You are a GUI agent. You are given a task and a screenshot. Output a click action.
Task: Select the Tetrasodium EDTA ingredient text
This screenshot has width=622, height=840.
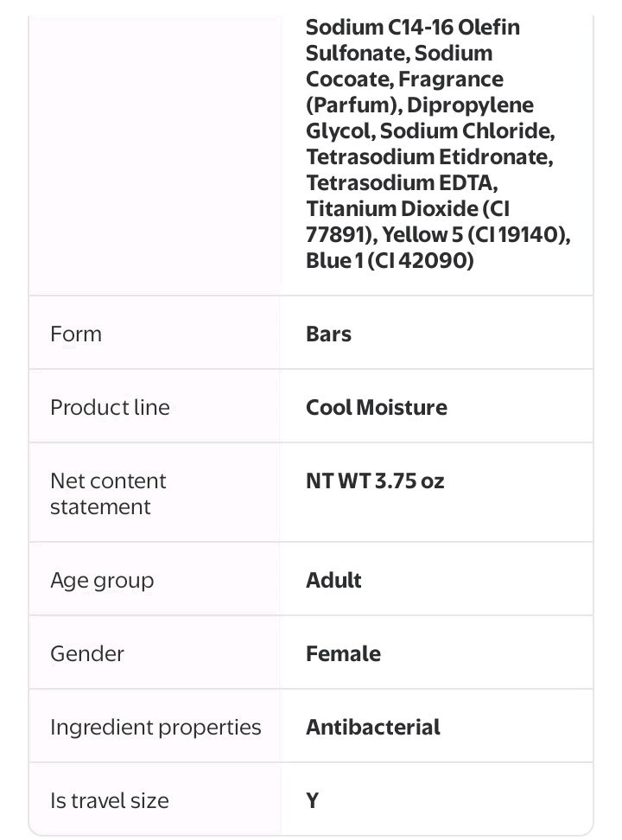402,182
